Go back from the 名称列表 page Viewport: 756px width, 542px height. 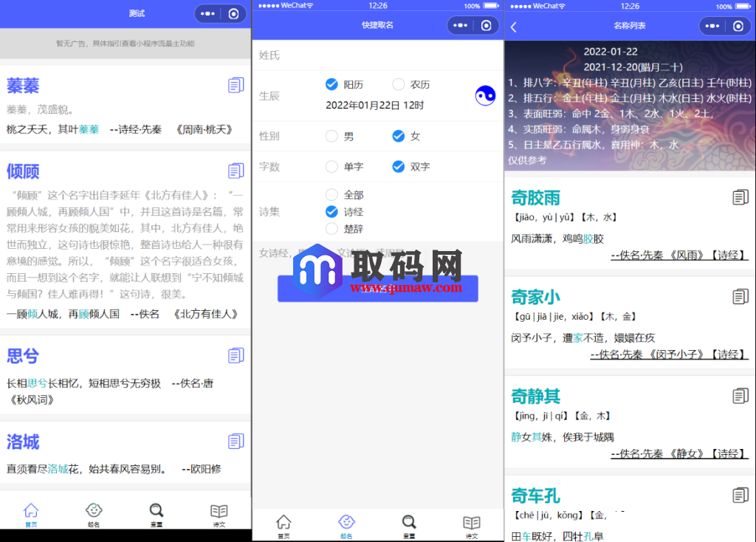tap(514, 26)
